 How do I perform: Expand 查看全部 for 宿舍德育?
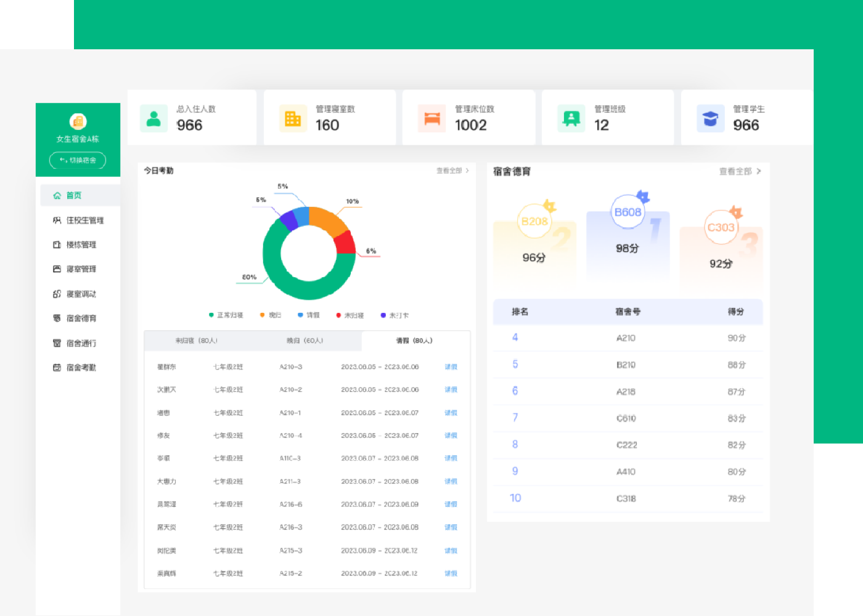(x=740, y=171)
